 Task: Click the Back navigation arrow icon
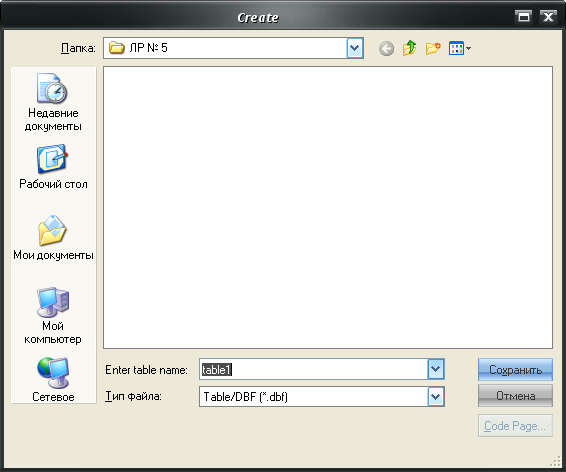click(386, 48)
